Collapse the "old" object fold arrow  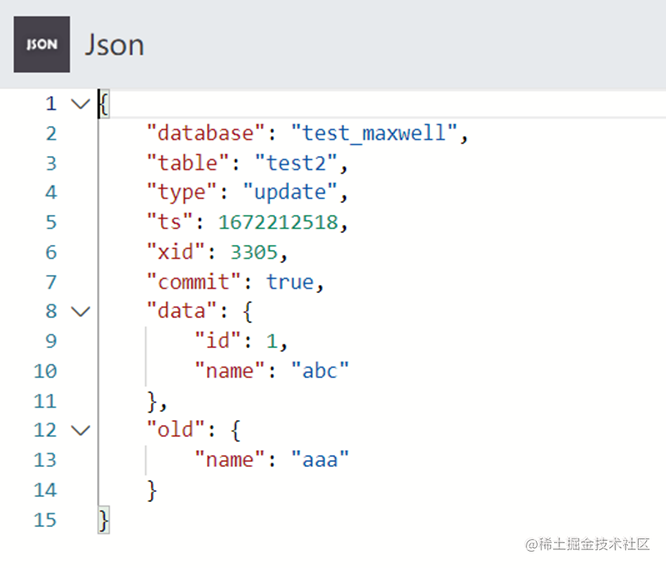click(81, 431)
